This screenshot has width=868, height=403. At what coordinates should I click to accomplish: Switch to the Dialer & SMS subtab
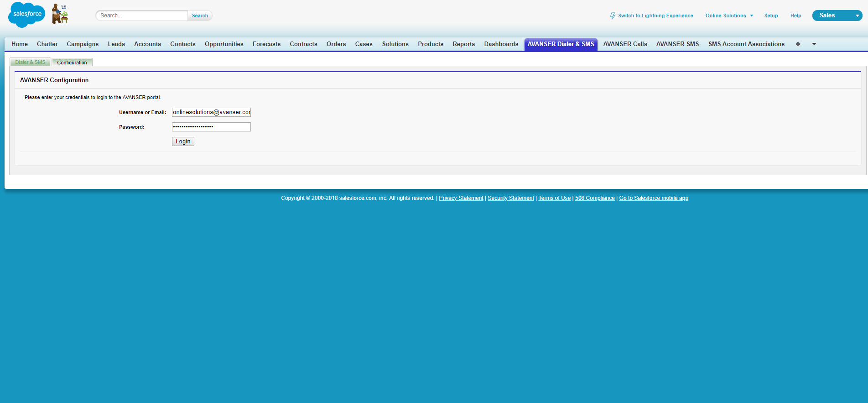pyautogui.click(x=31, y=63)
